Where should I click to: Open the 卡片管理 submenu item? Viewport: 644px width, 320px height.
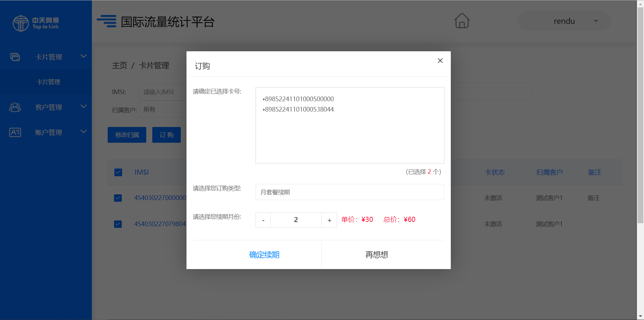point(48,82)
